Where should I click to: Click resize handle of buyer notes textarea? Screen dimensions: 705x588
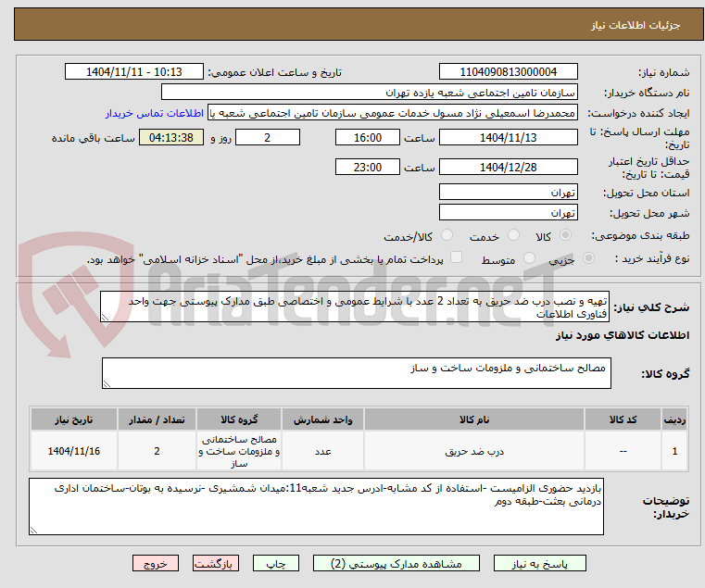(33, 530)
